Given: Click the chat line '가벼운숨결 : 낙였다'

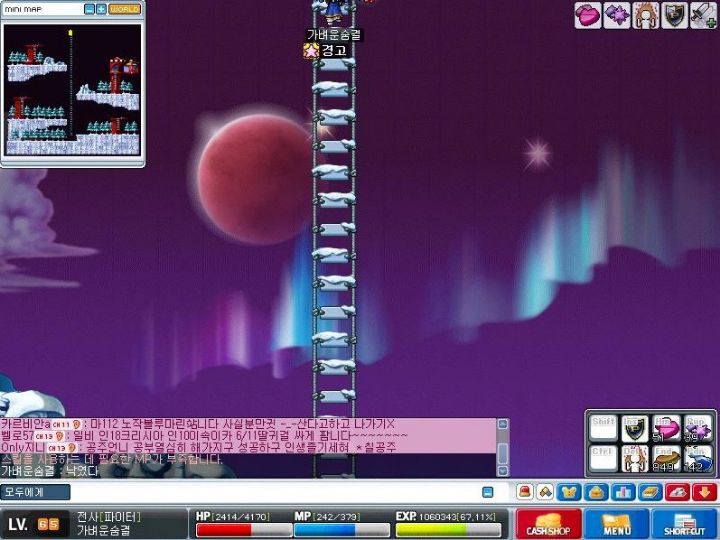Looking at the screenshot, I should pos(50,471).
